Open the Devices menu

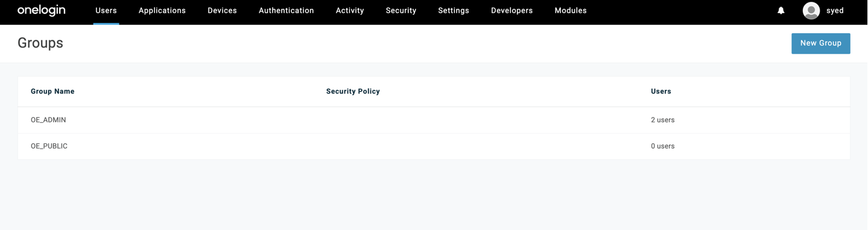pos(222,10)
